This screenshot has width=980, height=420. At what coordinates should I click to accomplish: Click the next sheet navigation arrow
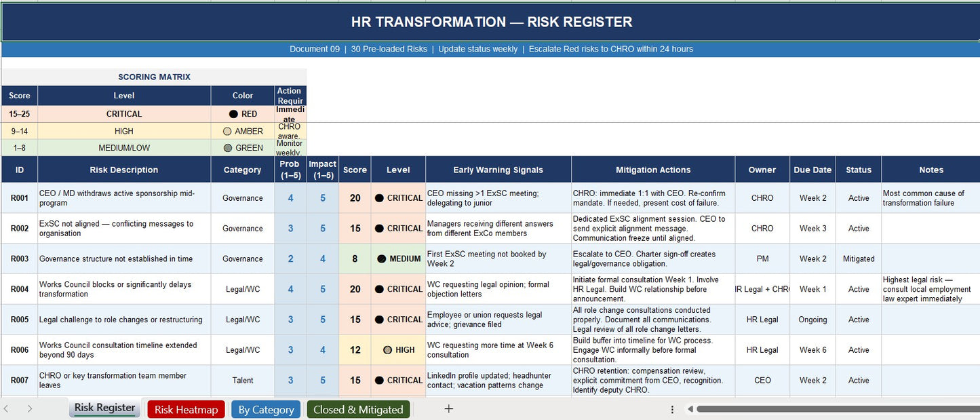pyautogui.click(x=28, y=408)
